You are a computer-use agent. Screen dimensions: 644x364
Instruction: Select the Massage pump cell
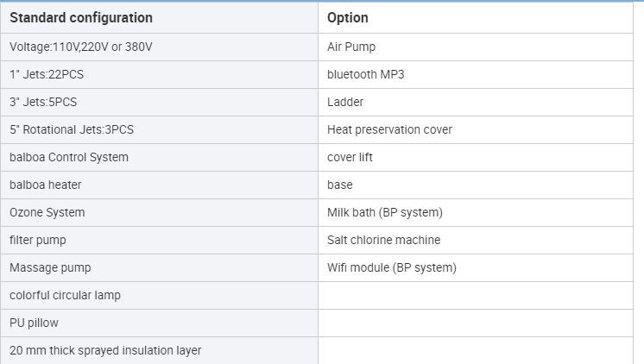coord(50,267)
